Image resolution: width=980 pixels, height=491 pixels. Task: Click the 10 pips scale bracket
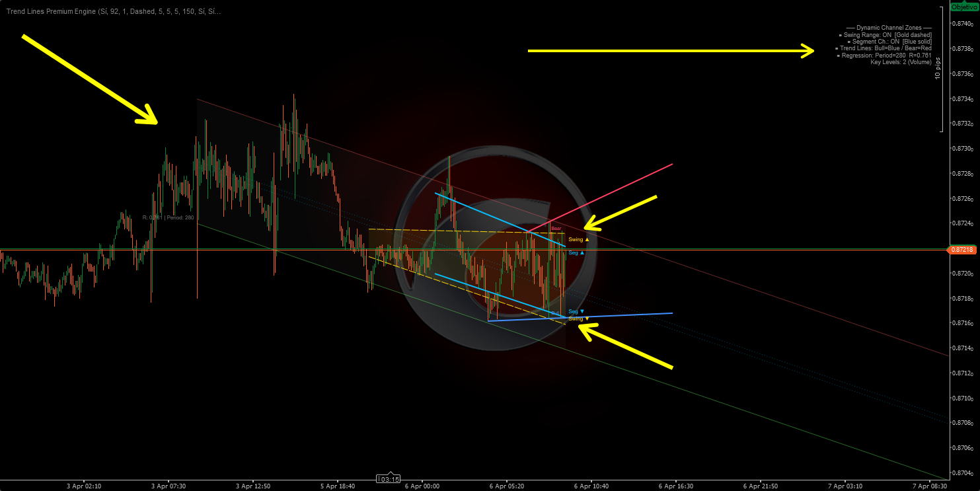(x=940, y=69)
